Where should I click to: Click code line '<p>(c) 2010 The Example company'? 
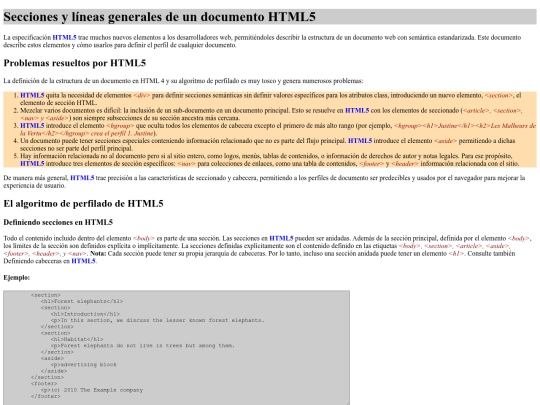point(92,390)
